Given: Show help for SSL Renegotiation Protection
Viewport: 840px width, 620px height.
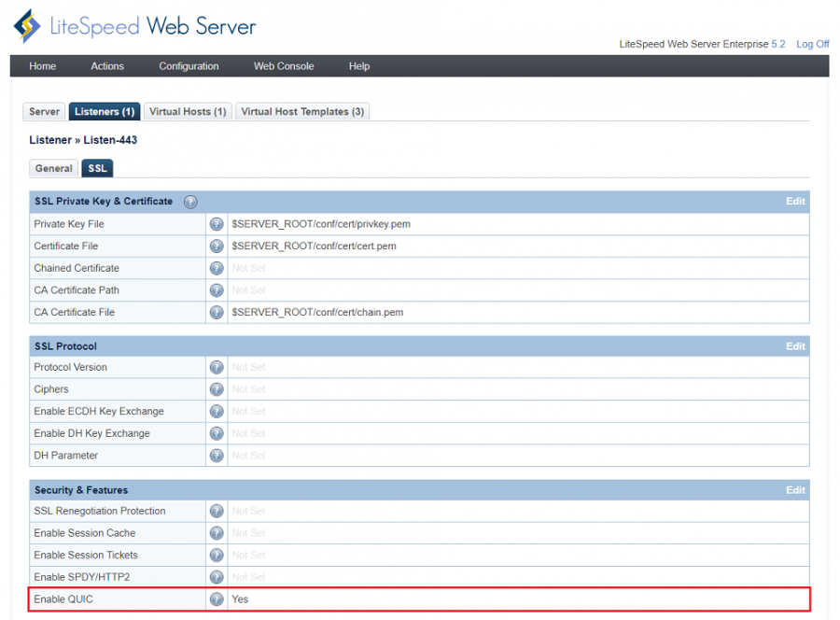Looking at the screenshot, I should coord(217,511).
